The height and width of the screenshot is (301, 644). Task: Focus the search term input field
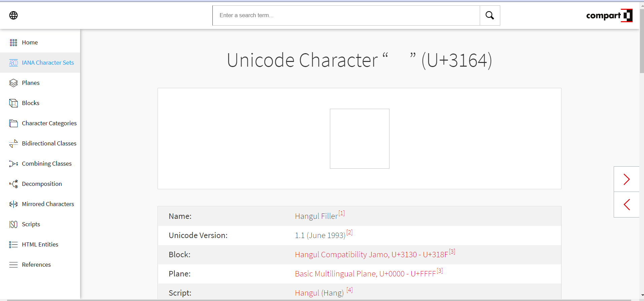pyautogui.click(x=346, y=15)
